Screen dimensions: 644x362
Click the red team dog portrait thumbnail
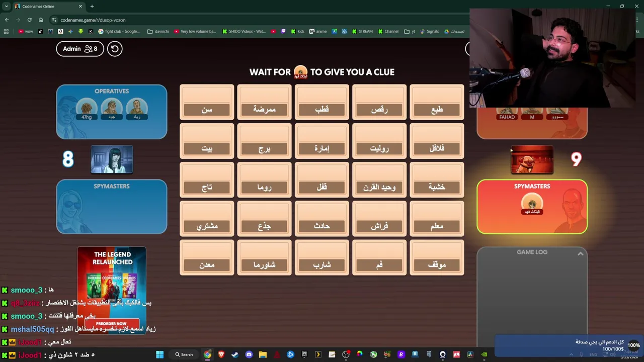[x=532, y=159]
